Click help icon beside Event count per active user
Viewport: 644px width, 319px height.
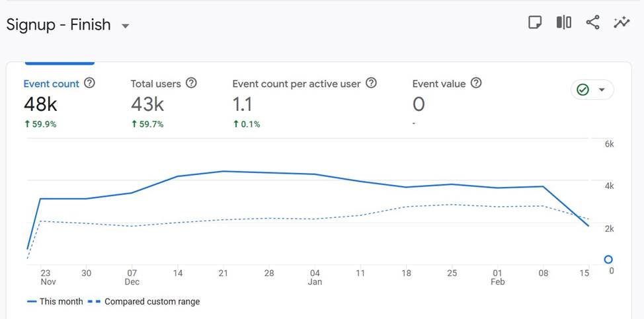pyautogui.click(x=371, y=83)
